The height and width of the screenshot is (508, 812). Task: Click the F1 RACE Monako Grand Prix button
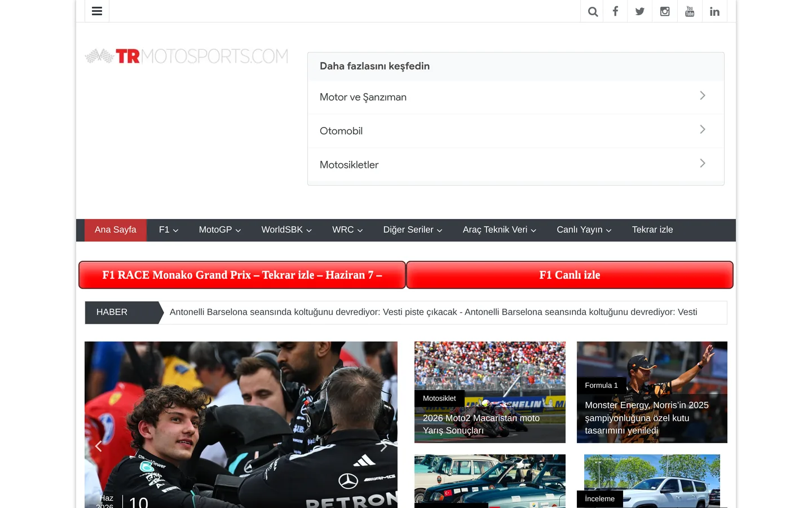pos(242,275)
